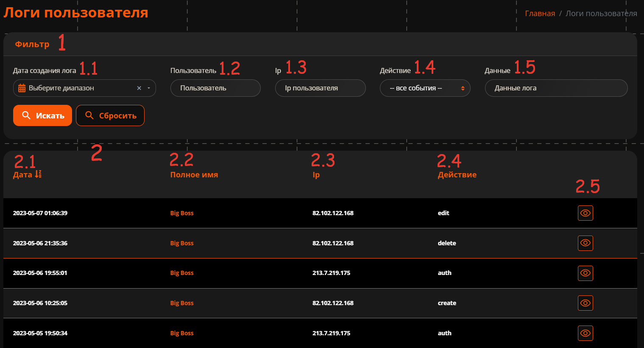This screenshot has height=348, width=644.
Task: Click the Искать search button
Action: point(42,115)
